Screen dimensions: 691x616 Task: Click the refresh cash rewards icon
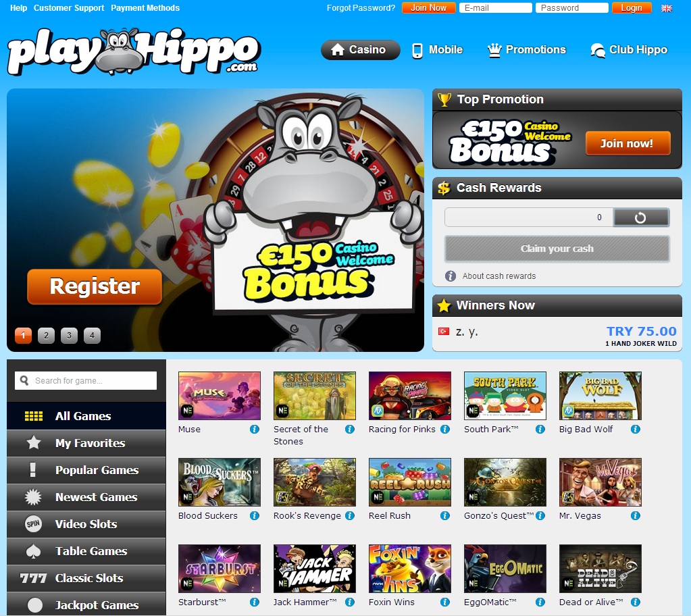pos(641,217)
